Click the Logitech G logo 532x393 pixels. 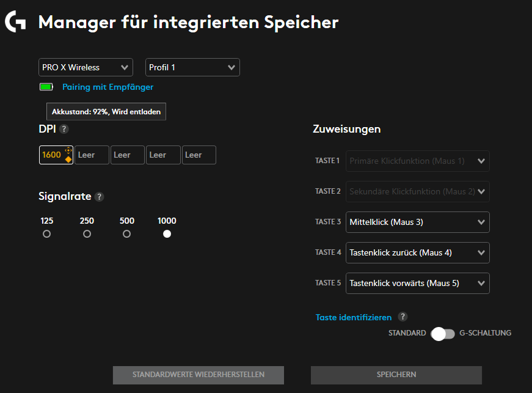[x=15, y=22]
